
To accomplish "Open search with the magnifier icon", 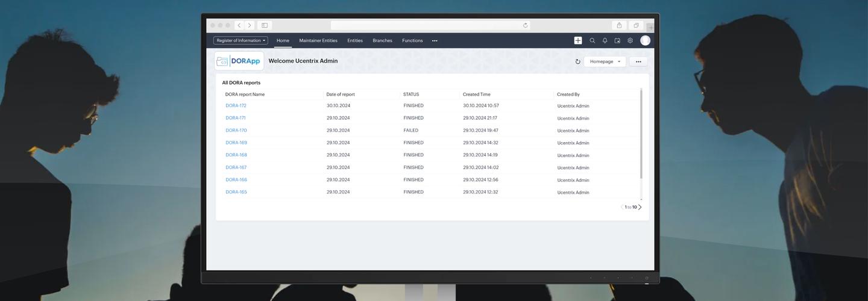I will pos(592,40).
